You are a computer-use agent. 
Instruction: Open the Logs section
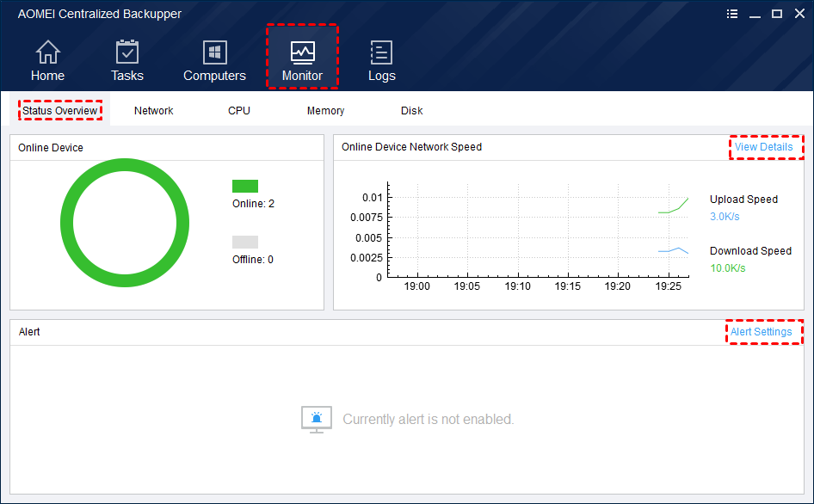tap(381, 61)
